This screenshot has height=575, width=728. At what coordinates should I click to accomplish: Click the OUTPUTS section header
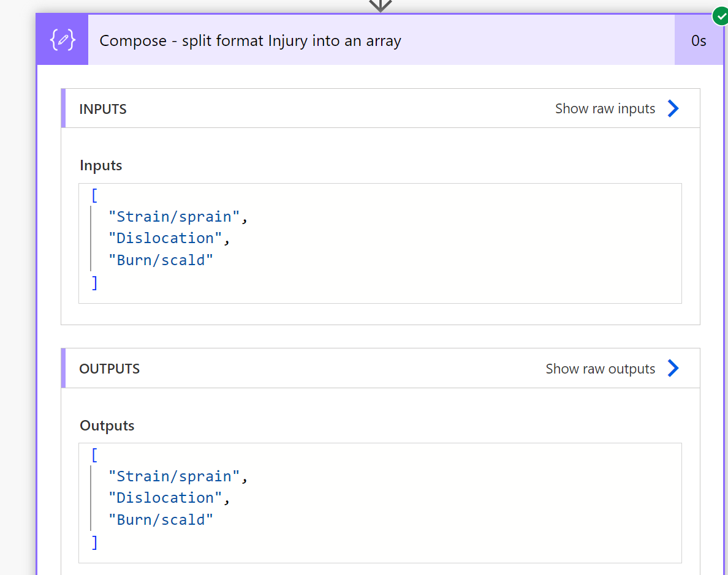[110, 369]
